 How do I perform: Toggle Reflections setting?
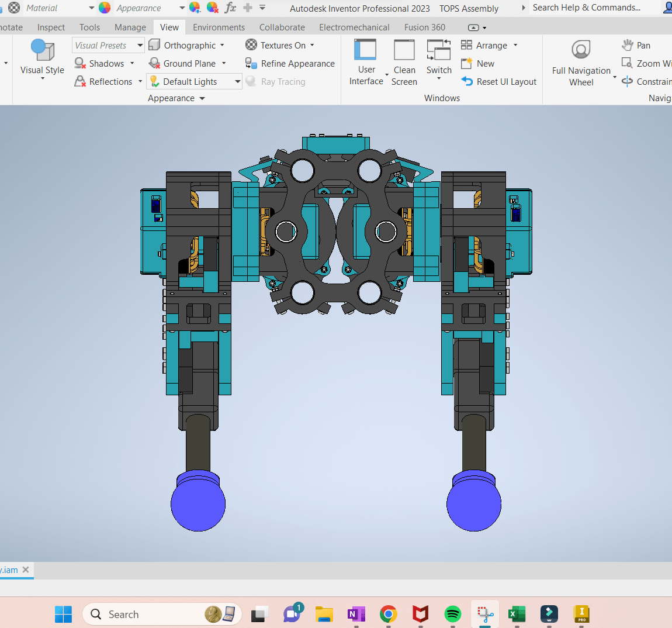(x=103, y=81)
